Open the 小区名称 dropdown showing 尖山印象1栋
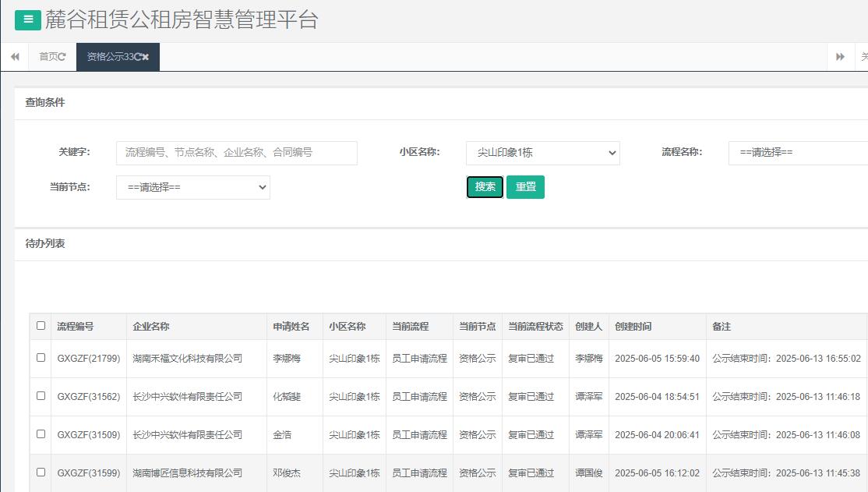The height and width of the screenshot is (492, 868). click(542, 153)
